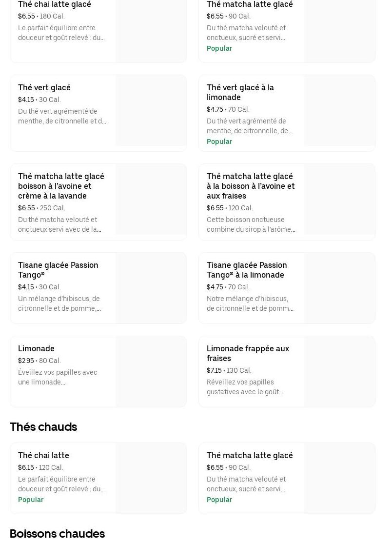
Task: Choose Thé matcha latte glacé aux fraises
Action: tap(251, 186)
